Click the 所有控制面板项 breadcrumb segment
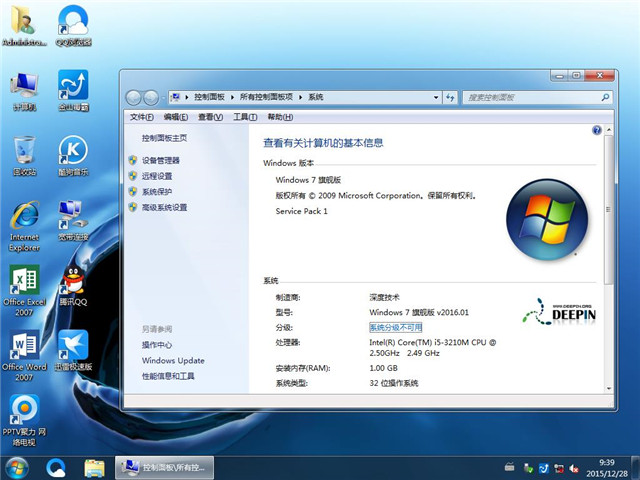Image resolution: width=640 pixels, height=480 pixels. tap(266, 97)
